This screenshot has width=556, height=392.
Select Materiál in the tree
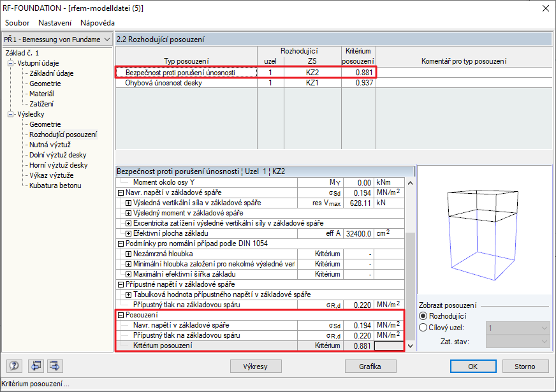pyautogui.click(x=41, y=94)
